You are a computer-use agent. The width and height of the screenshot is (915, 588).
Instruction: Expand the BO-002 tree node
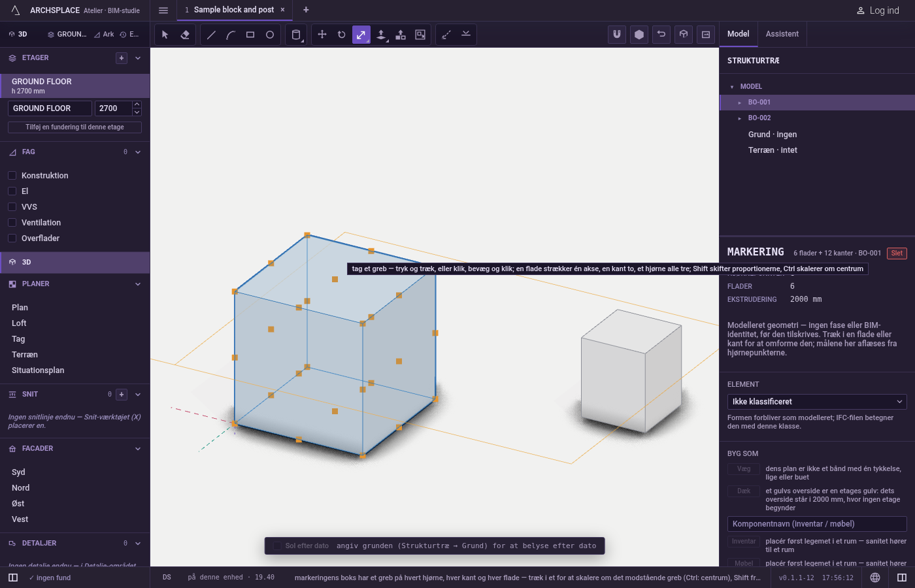740,118
